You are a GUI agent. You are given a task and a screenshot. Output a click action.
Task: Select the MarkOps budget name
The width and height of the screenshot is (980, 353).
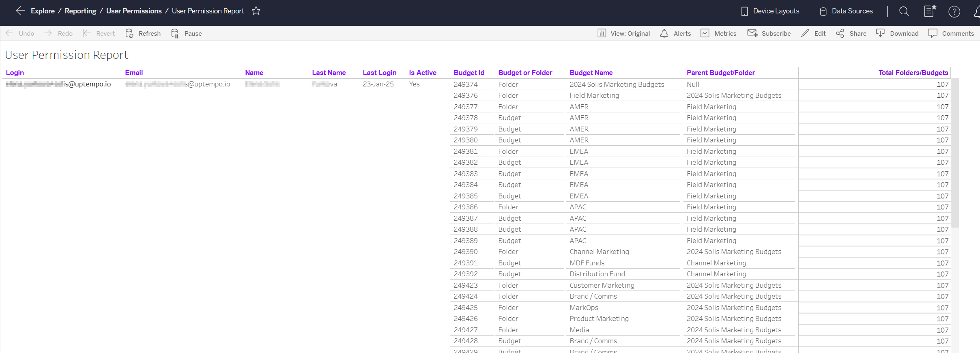584,308
